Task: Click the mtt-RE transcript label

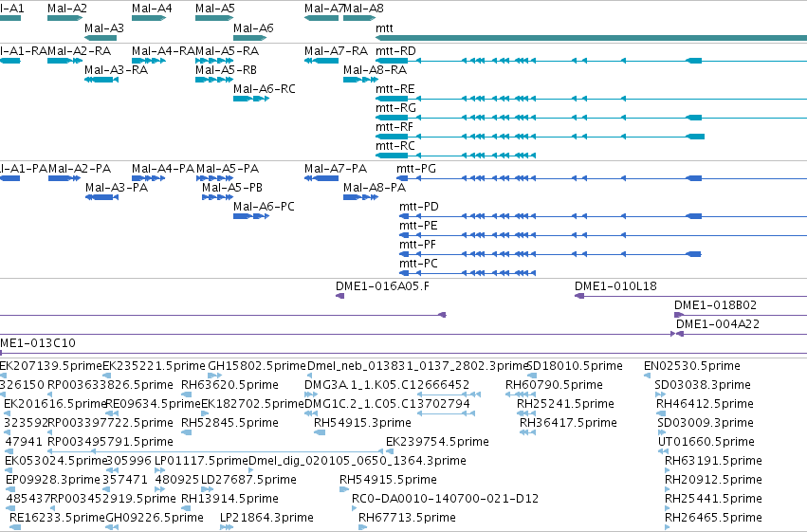Action: (394, 89)
